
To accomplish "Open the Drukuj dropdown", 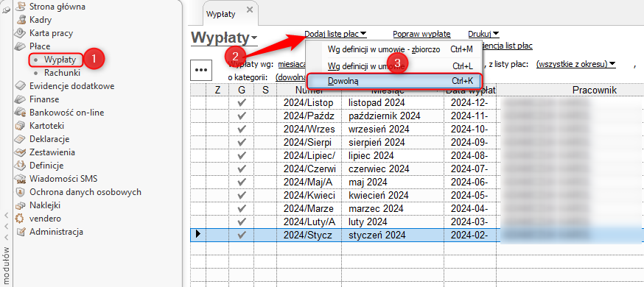I will tap(483, 34).
